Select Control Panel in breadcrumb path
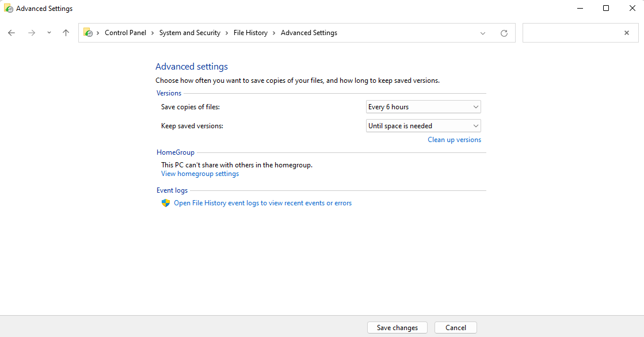Screen dimensions: 644x337 tap(125, 33)
